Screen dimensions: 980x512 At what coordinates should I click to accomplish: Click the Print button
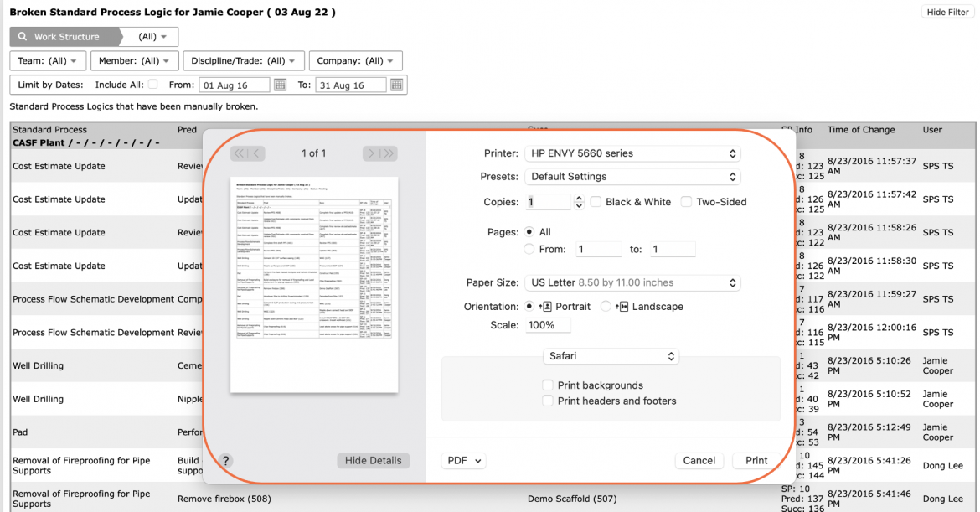tap(756, 461)
